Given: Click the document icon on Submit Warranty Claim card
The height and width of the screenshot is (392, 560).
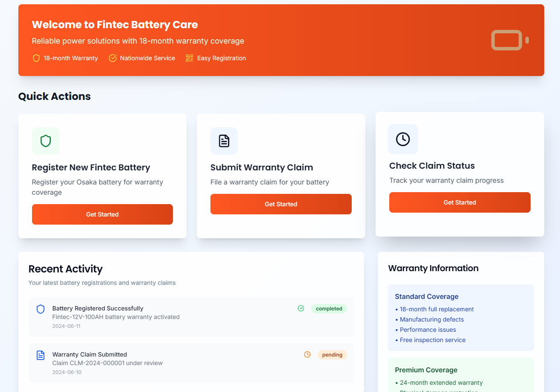Looking at the screenshot, I should (x=224, y=141).
